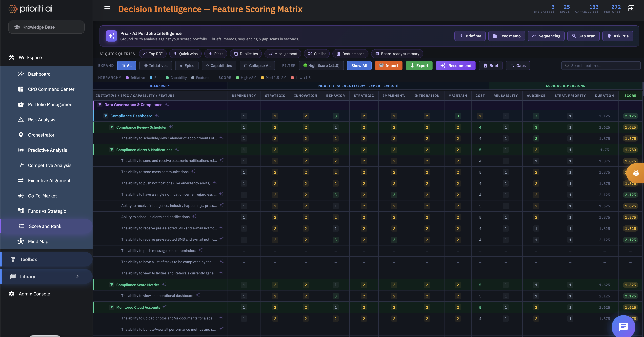Collapse Compliance Alerts & Notifications capability
Screen dimensions: 644x337
(x=112, y=149)
